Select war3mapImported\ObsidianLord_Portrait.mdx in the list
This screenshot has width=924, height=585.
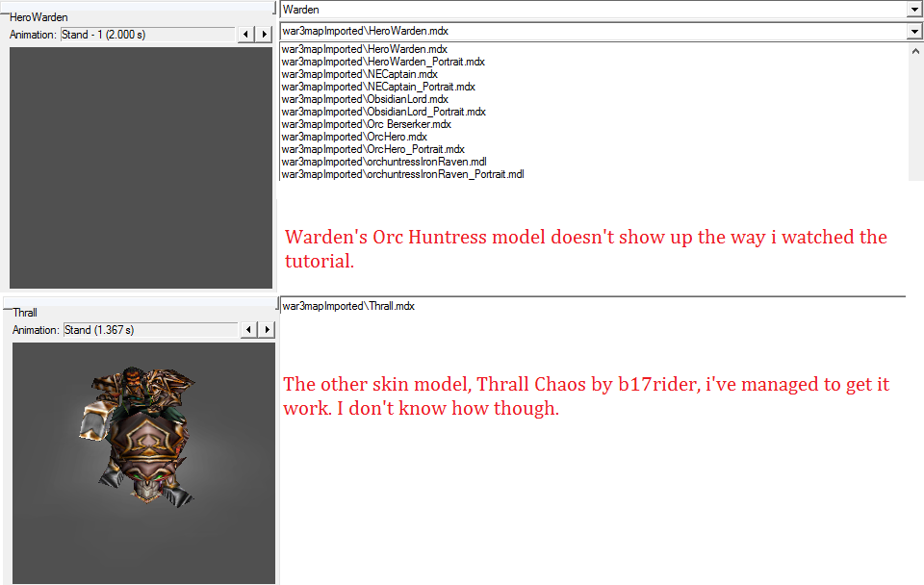(x=384, y=112)
